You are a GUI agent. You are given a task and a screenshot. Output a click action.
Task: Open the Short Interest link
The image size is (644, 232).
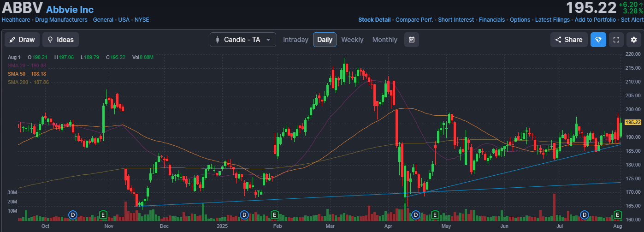click(x=456, y=20)
